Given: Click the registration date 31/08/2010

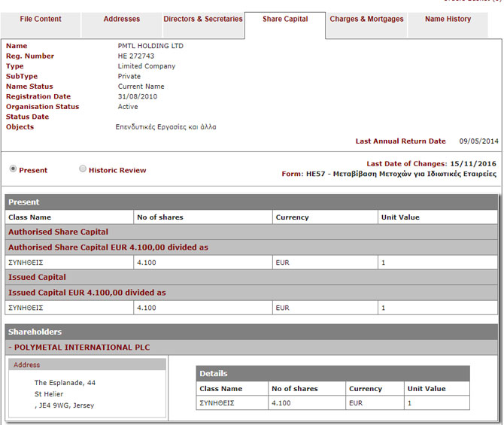Looking at the screenshot, I should (137, 96).
